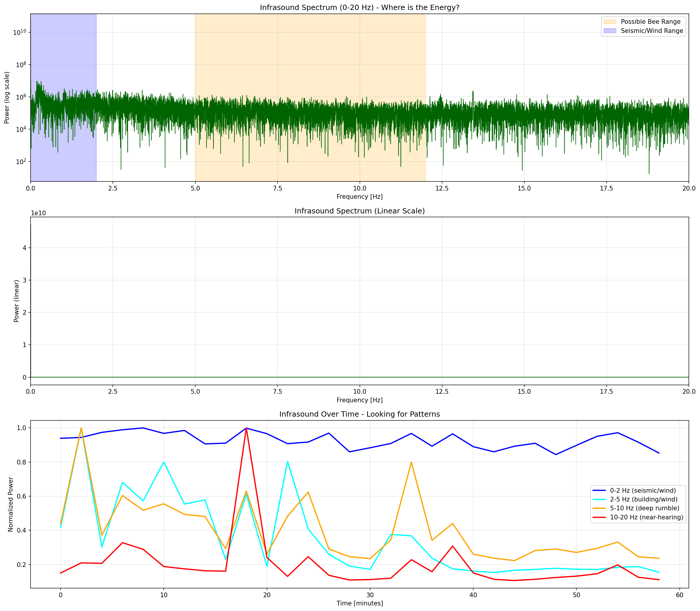The width and height of the screenshot is (700, 611).
Task: Click the Frequency [Hz] label under top chart
Action: click(x=360, y=197)
